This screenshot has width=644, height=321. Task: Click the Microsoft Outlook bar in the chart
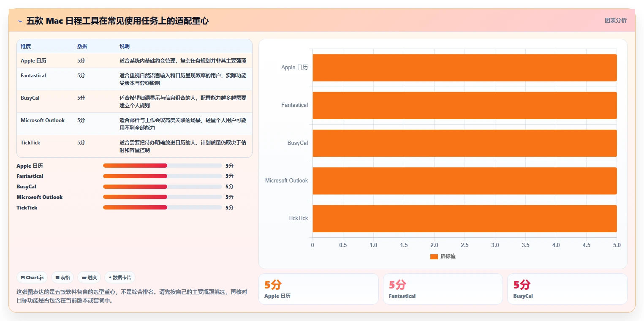click(465, 181)
